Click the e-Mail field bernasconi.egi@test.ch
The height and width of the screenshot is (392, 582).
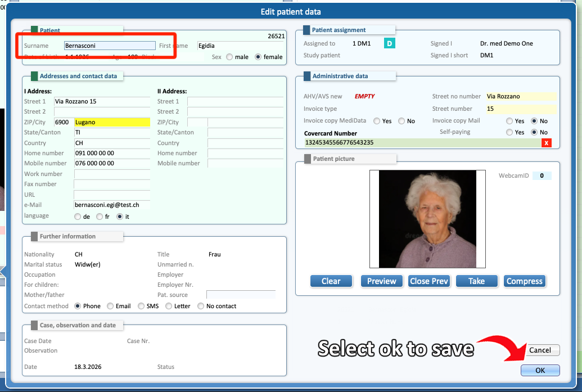(112, 205)
